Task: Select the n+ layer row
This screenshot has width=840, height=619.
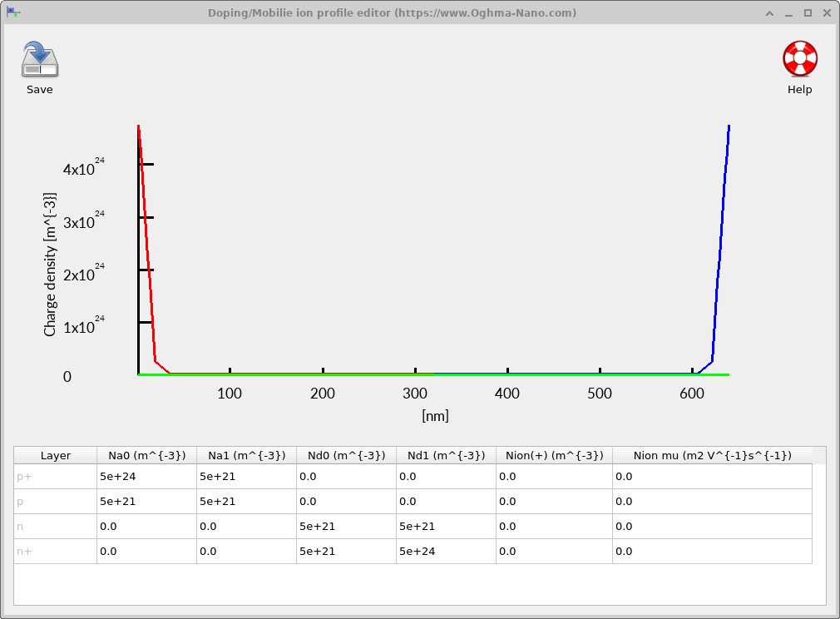Action: coord(54,551)
